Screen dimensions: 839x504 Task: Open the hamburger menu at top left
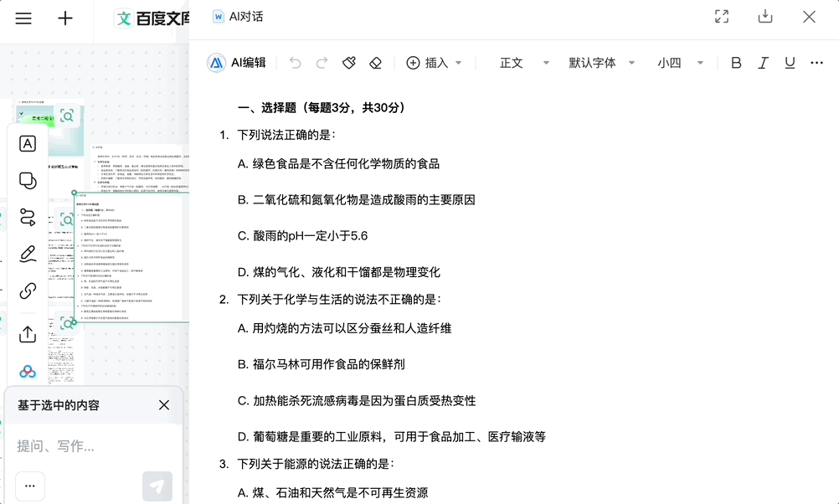23,18
